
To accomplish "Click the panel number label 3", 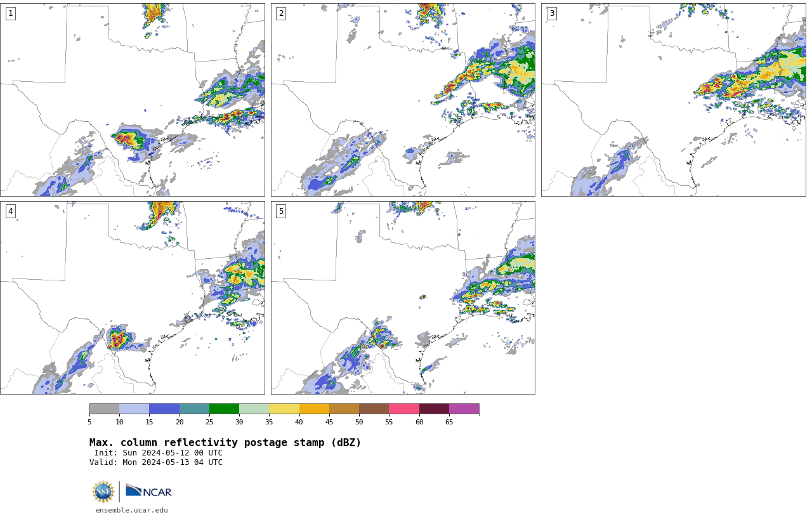I will coord(551,13).
